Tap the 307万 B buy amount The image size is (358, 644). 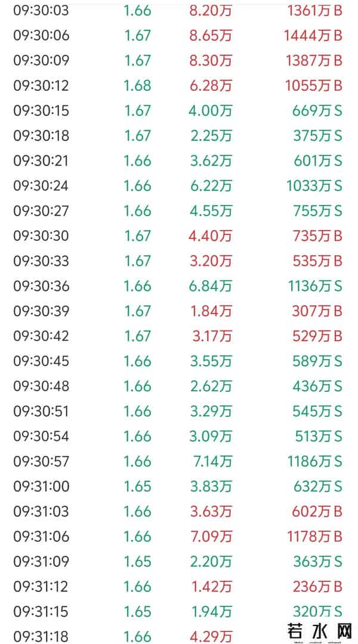(x=317, y=311)
